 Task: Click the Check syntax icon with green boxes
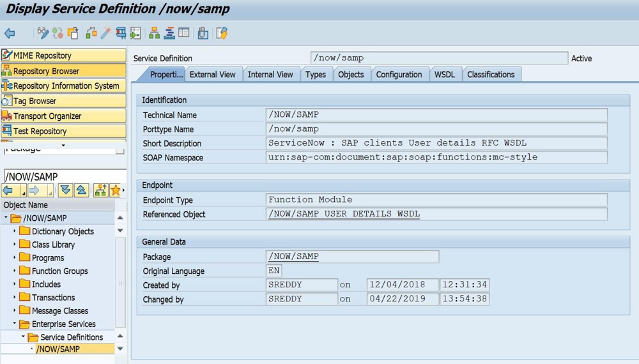point(91,33)
